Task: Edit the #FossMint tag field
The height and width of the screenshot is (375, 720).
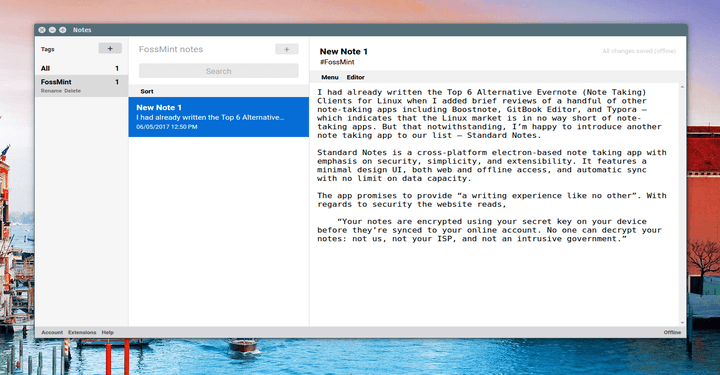Action: 337,62
